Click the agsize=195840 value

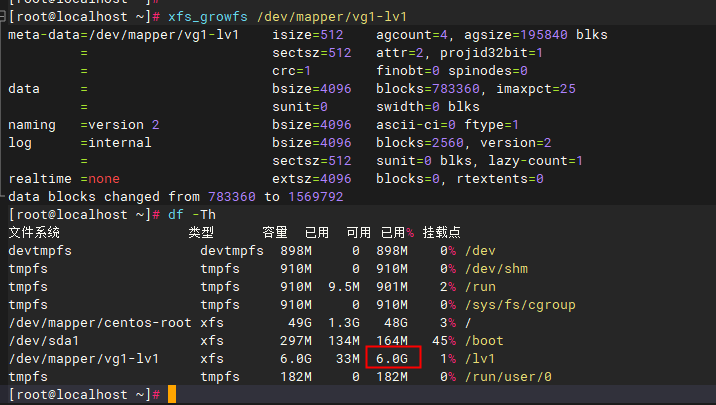516,35
